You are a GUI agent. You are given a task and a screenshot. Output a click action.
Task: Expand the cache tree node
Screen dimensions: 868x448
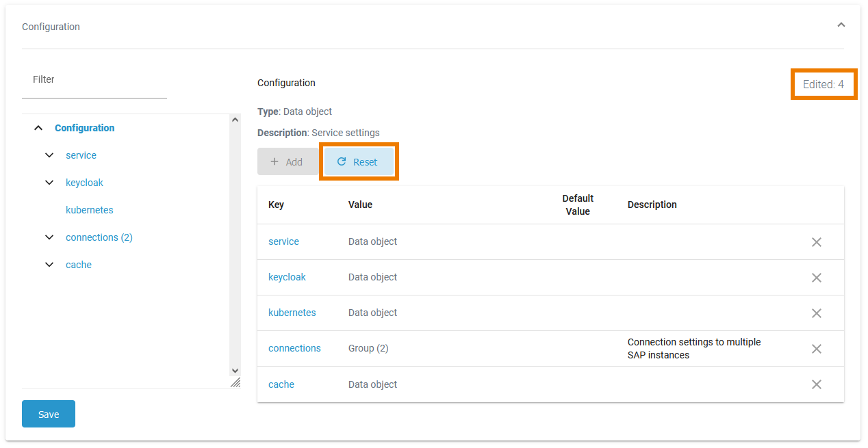click(x=49, y=265)
